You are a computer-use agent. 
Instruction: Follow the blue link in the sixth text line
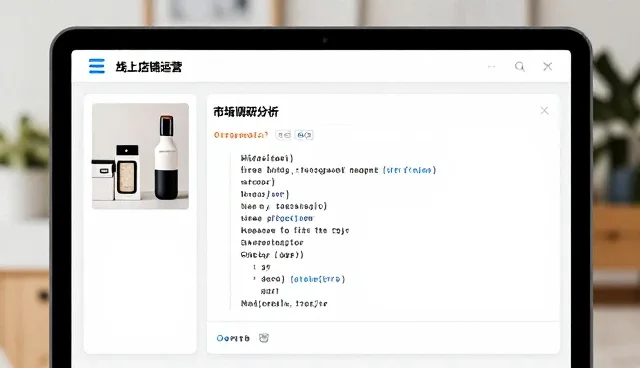coord(290,218)
